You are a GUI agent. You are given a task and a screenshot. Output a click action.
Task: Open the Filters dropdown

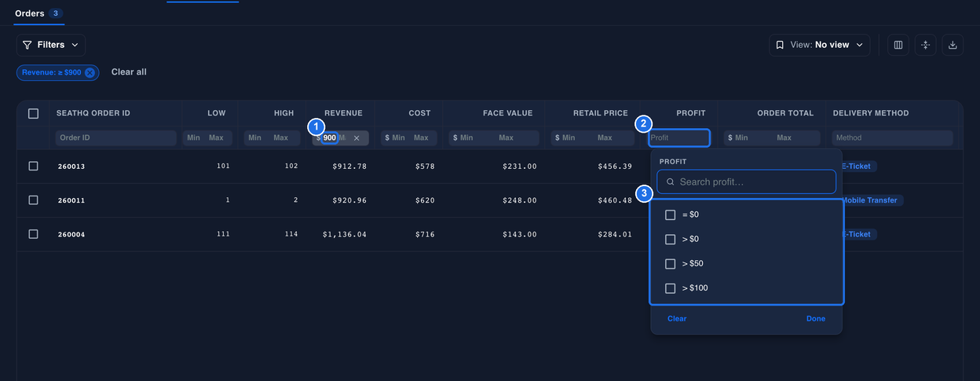coord(51,45)
